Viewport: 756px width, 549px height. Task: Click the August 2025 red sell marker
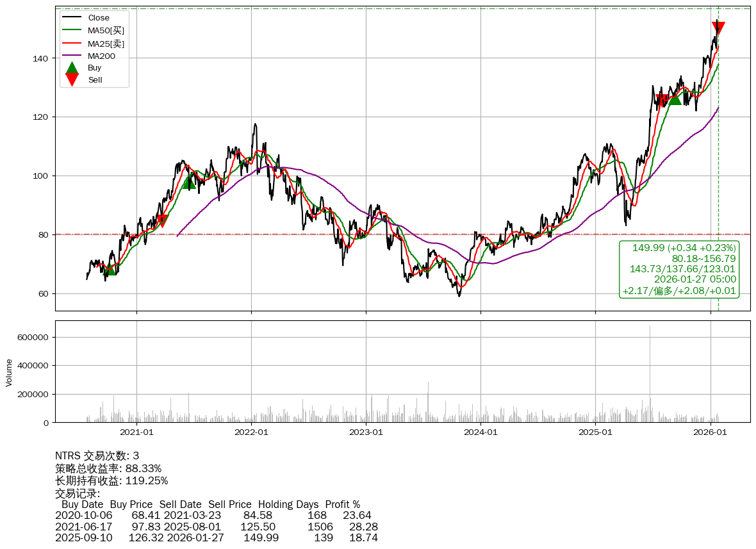[662, 100]
